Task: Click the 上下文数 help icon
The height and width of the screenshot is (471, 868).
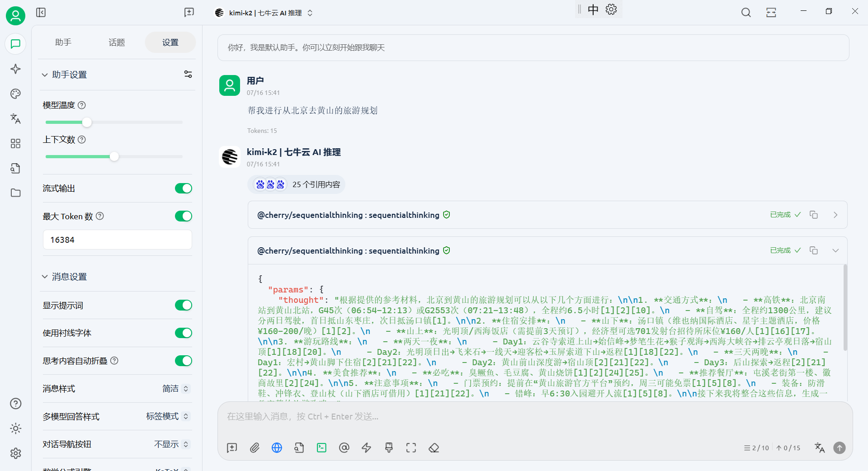Action: [x=82, y=139]
